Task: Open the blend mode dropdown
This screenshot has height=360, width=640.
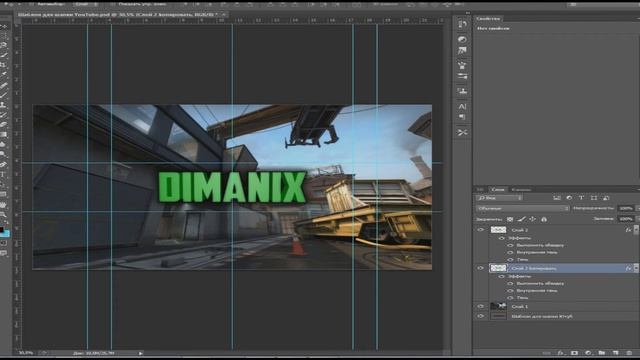Action: tap(522, 208)
